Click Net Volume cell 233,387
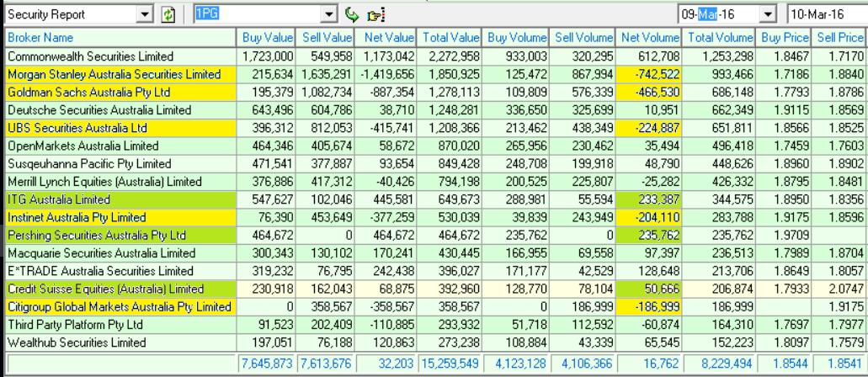Screen dimensions: 868x377 (649, 199)
